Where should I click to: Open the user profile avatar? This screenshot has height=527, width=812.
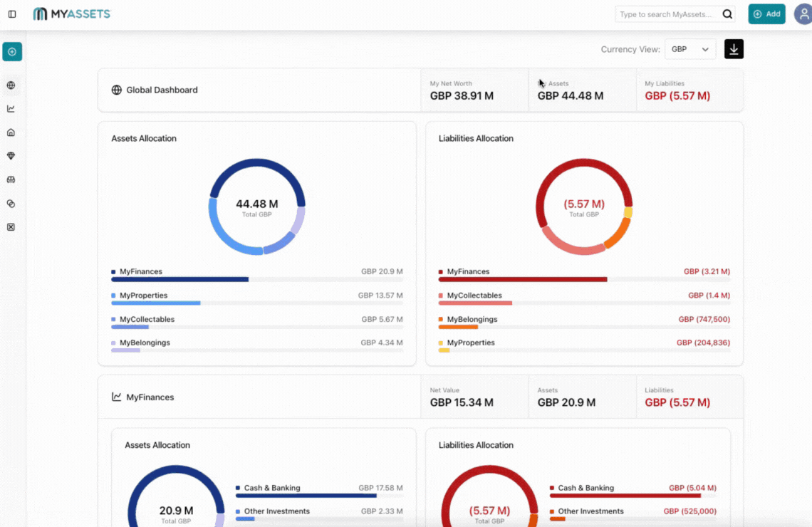(803, 14)
